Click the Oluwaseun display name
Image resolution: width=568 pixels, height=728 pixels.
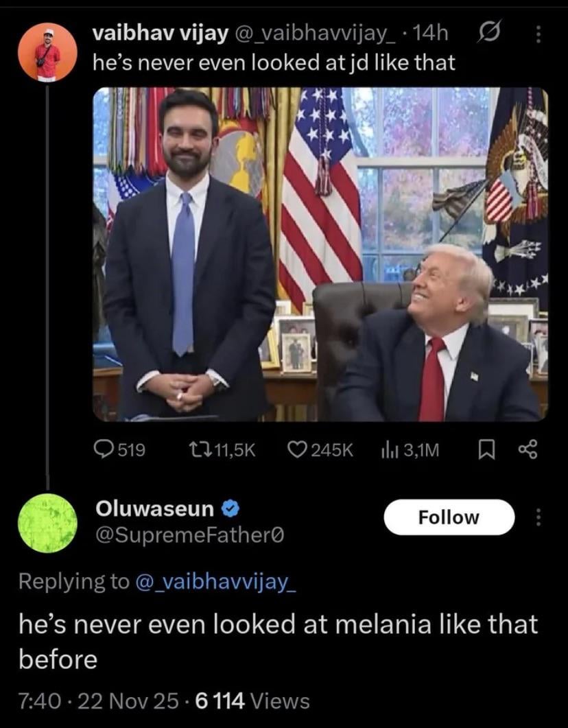(x=155, y=508)
